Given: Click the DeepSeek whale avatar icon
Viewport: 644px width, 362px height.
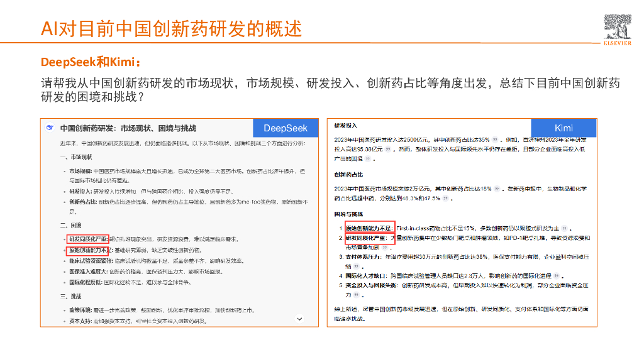Looking at the screenshot, I should (x=50, y=128).
